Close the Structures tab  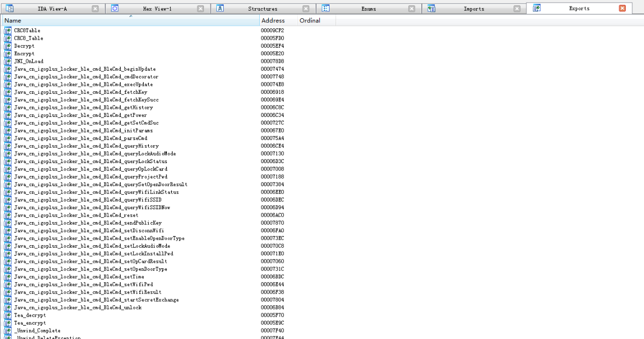coord(306,9)
